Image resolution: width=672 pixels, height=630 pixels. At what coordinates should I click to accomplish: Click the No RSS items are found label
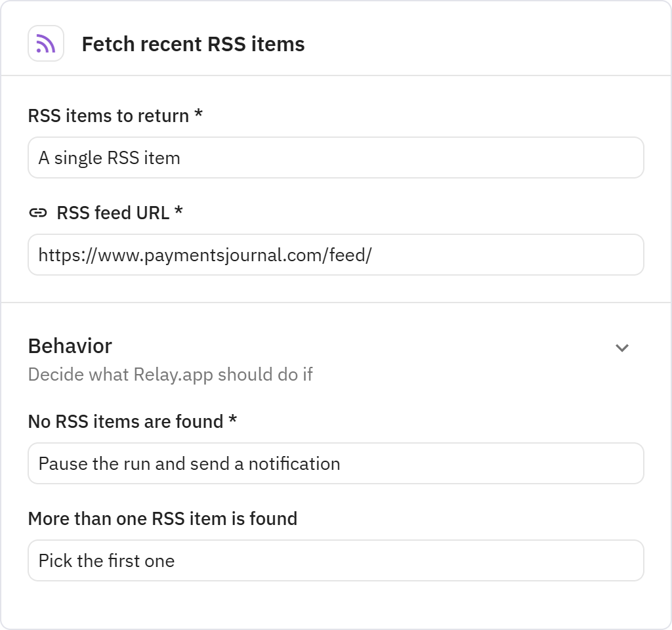[x=133, y=421]
